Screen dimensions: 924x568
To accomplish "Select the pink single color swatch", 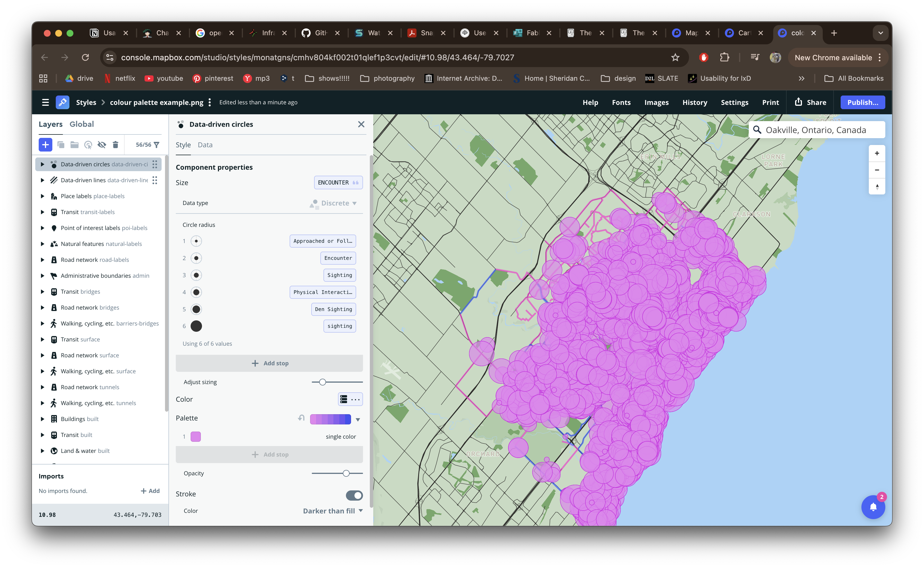I will (x=196, y=437).
